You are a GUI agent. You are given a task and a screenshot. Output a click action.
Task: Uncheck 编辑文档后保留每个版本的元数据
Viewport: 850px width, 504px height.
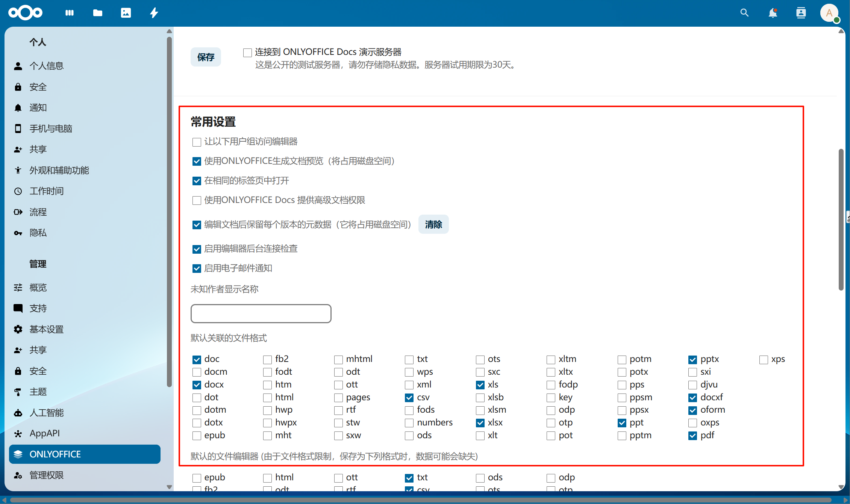(x=197, y=225)
